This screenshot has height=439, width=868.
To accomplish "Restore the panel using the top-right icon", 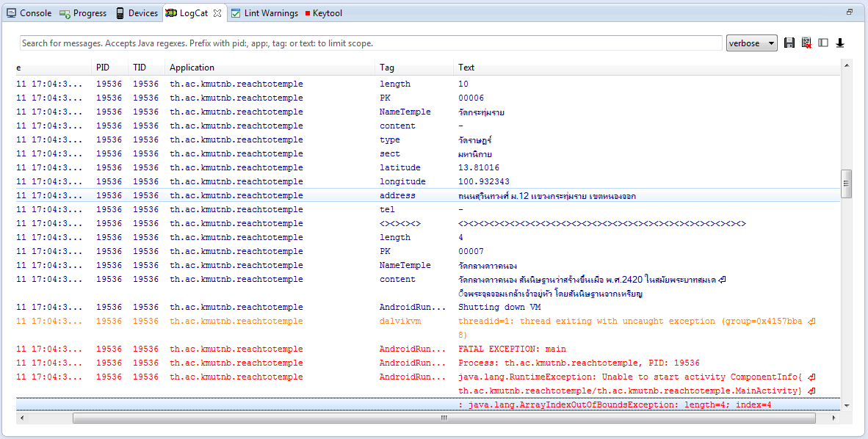I will 850,12.
